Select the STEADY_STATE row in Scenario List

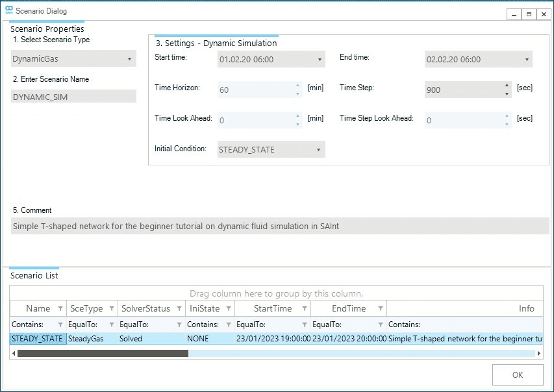38,339
